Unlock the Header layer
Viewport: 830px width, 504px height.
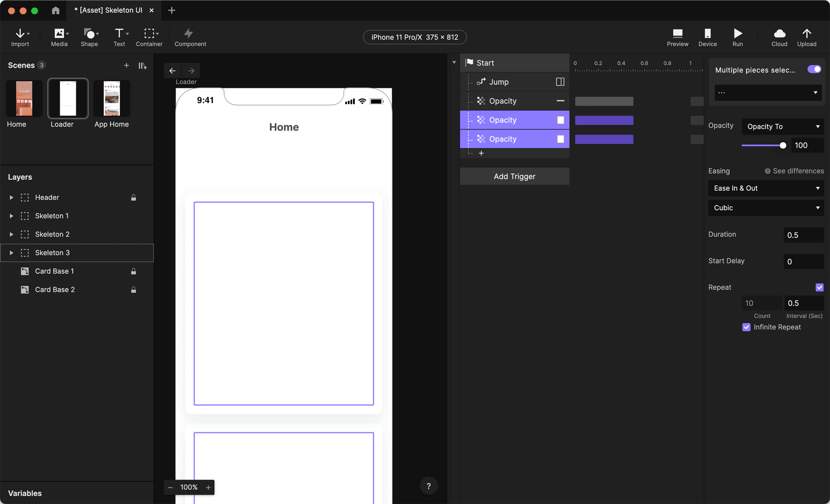134,197
